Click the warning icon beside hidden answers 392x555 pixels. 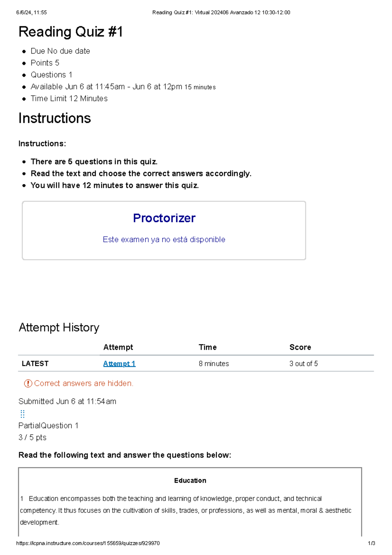pos(28,383)
